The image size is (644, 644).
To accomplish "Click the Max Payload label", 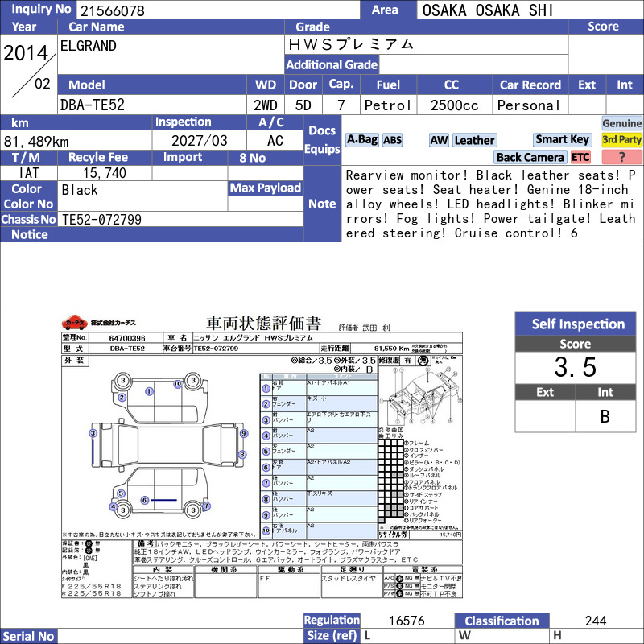I will coord(266,188).
